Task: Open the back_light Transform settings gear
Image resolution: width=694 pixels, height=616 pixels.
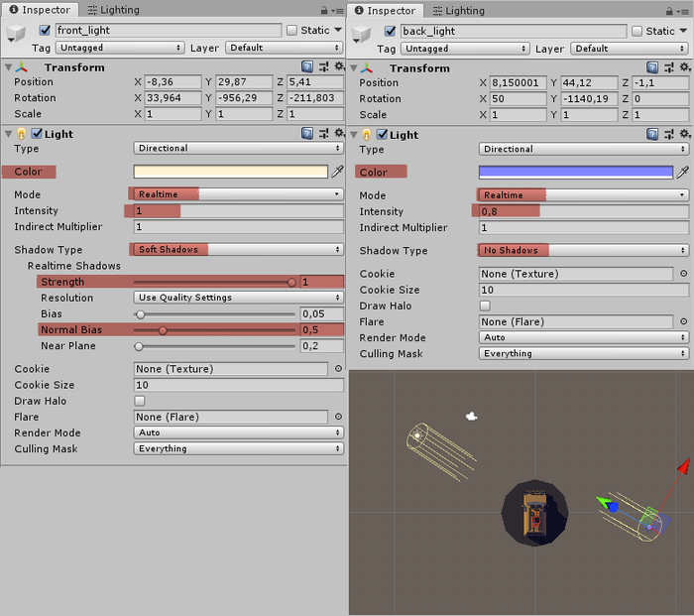Action: [685, 67]
